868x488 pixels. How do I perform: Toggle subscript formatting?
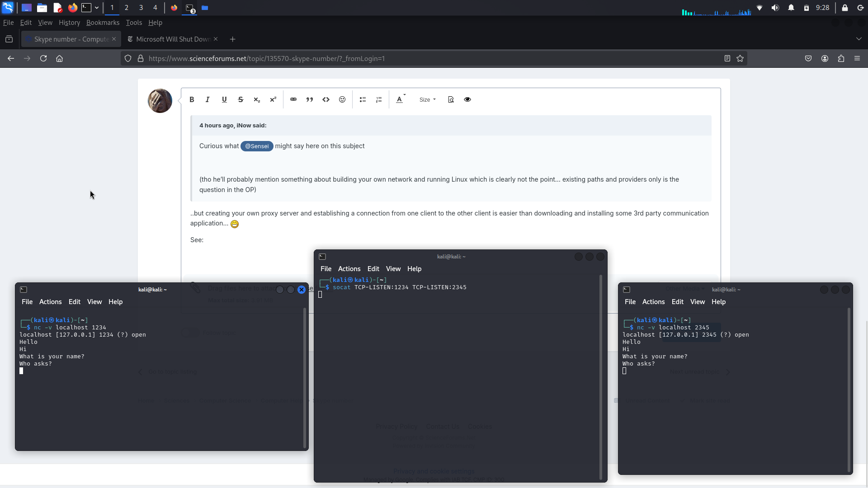coord(257,99)
